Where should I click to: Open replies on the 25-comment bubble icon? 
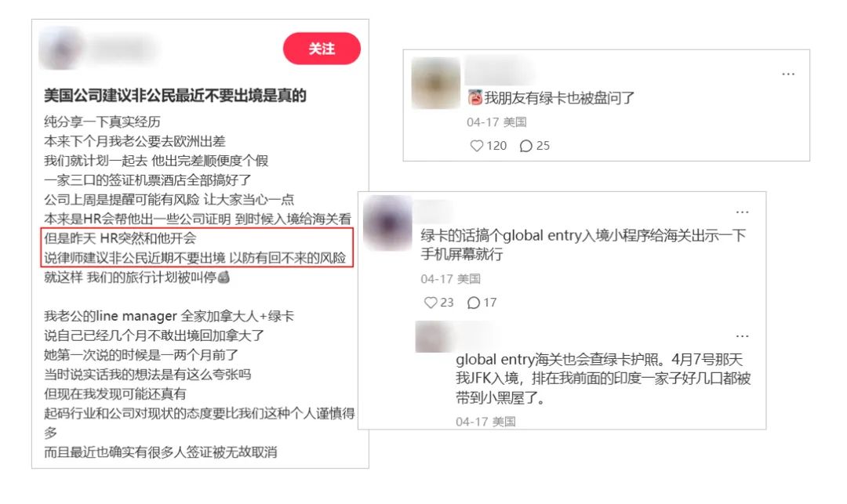coord(525,146)
